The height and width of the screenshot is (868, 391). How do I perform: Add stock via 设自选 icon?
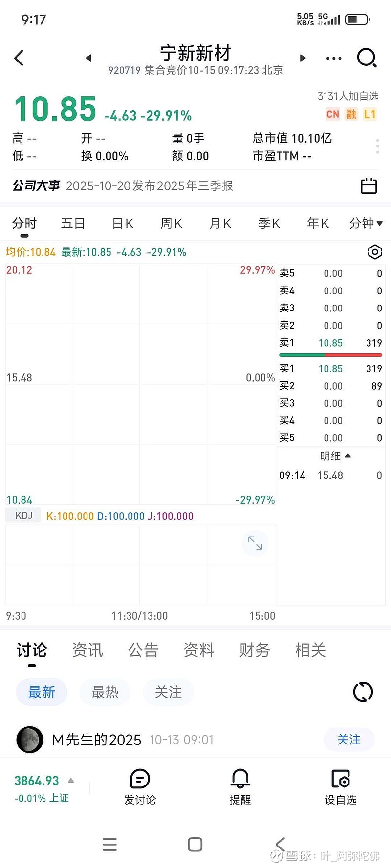click(341, 786)
